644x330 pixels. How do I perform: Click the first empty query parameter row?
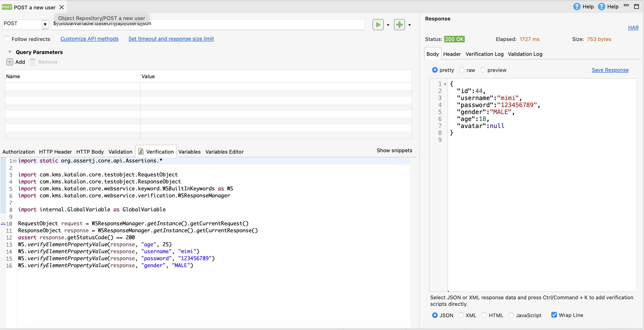coord(208,86)
